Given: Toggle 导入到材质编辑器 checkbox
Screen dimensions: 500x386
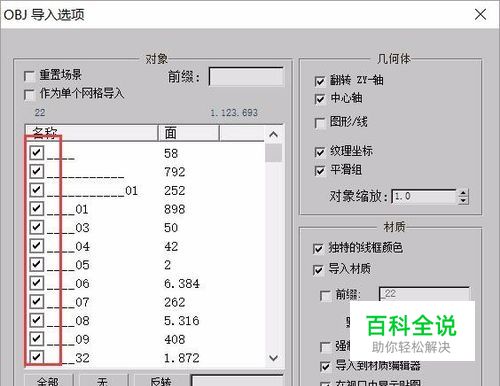Looking at the screenshot, I should (x=325, y=366).
